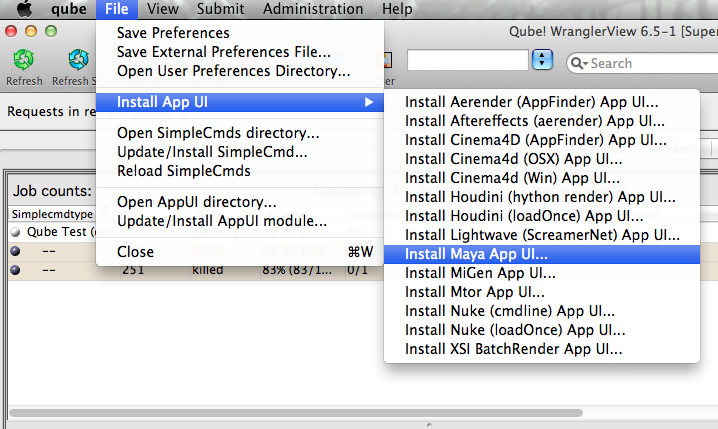Click the Qube Test job status ball
The height and width of the screenshot is (429, 718).
[x=14, y=232]
